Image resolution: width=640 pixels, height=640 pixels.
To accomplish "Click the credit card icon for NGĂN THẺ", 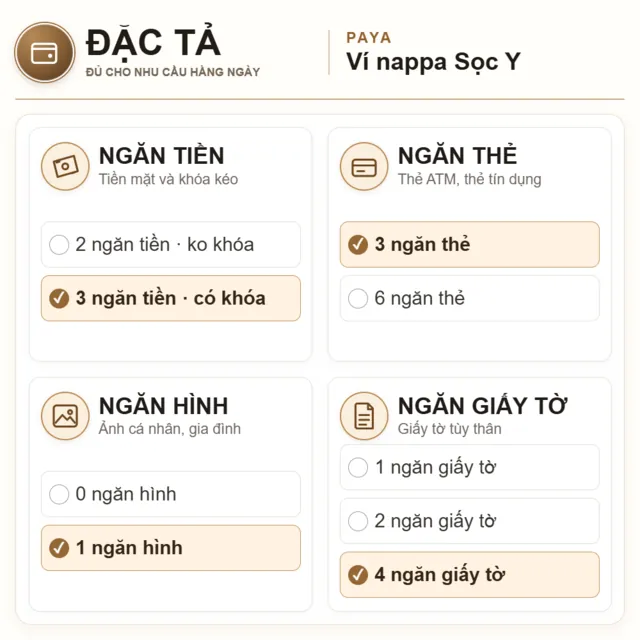I will (364, 166).
